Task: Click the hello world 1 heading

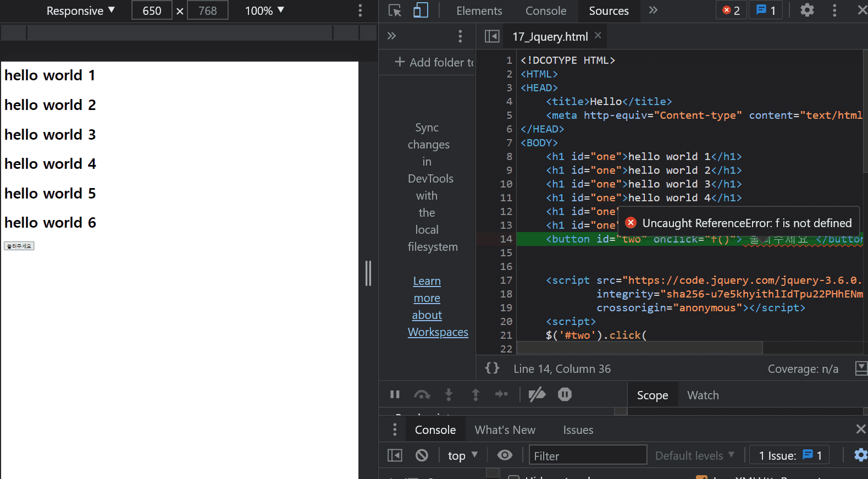Action: tap(49, 75)
